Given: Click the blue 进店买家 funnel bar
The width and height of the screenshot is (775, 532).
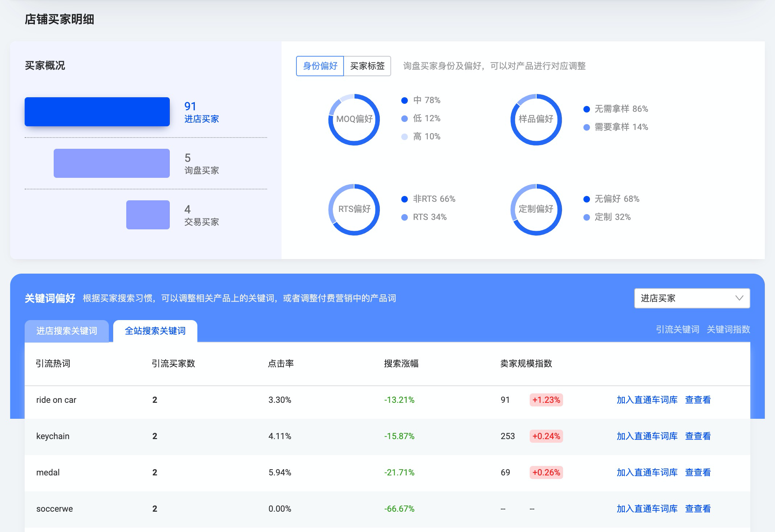Looking at the screenshot, I should [97, 112].
